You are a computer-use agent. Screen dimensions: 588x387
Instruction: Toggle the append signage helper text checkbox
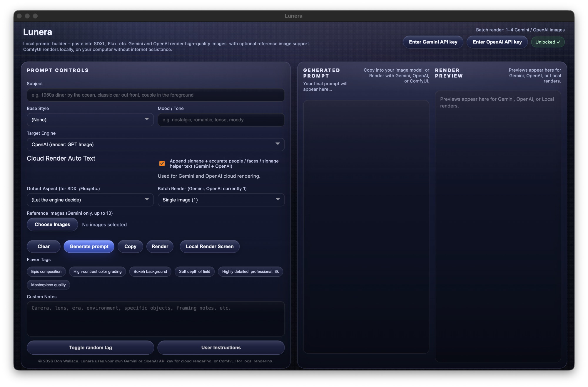162,164
